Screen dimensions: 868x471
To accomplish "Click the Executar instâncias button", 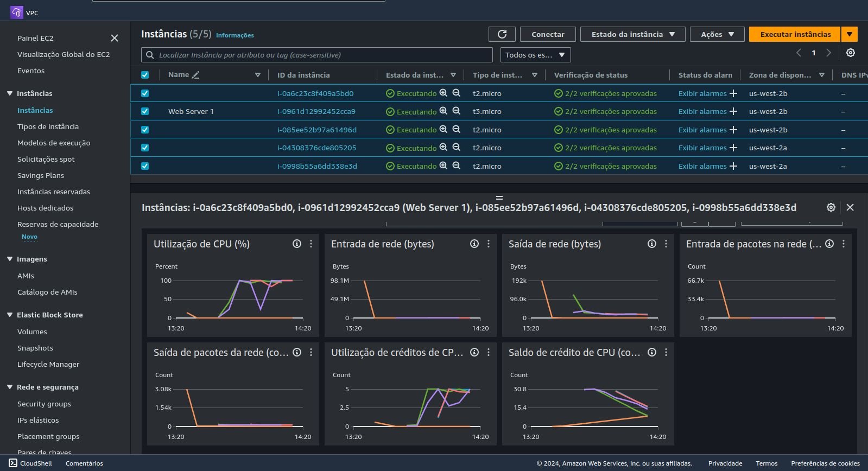I will [795, 34].
